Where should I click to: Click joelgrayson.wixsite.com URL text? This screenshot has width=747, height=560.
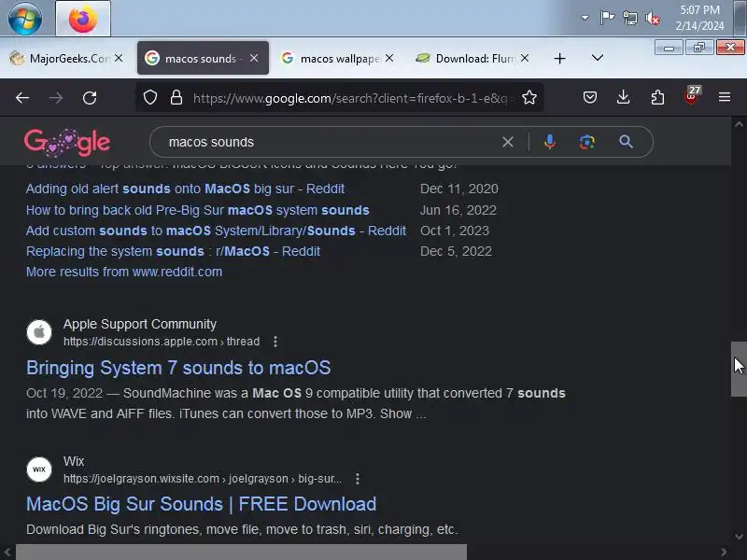203,479
